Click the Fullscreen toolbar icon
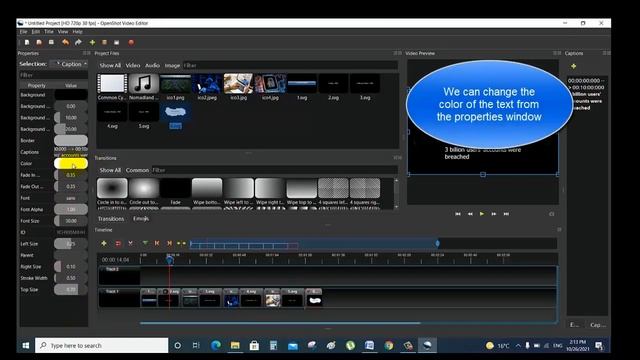This screenshot has height=360, width=640. point(117,42)
